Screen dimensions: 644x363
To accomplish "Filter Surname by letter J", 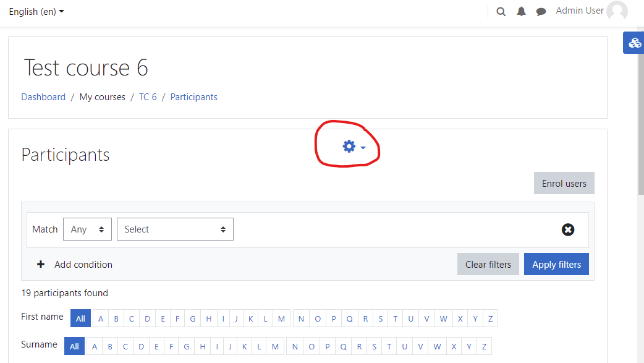I will (230, 346).
